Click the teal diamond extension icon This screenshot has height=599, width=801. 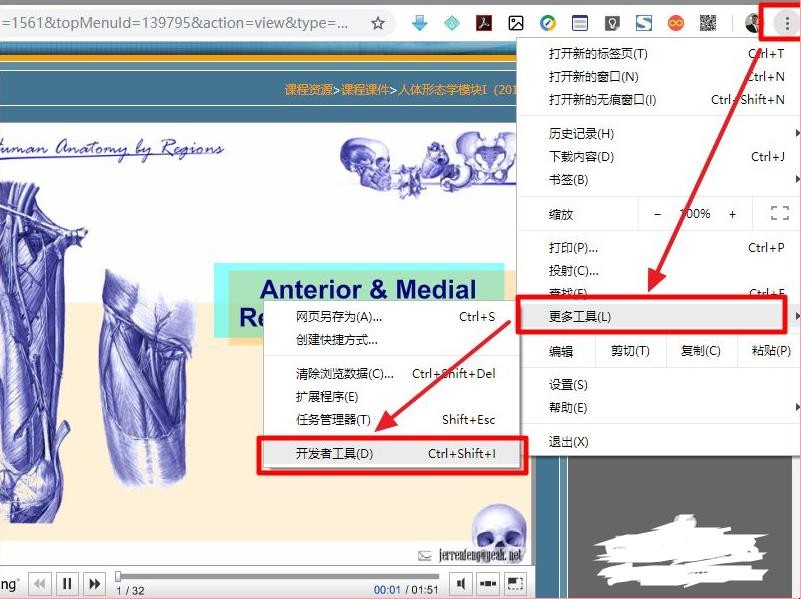click(452, 23)
